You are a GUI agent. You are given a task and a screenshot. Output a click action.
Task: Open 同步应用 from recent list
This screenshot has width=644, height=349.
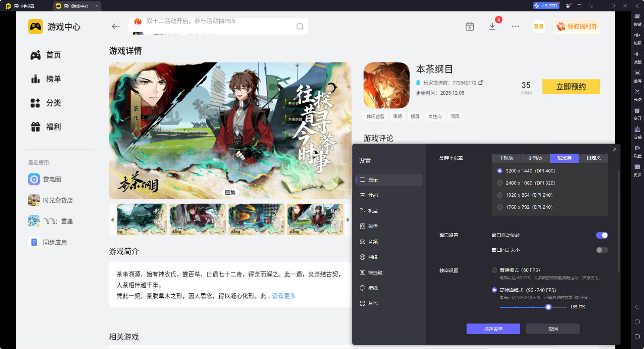[47, 242]
